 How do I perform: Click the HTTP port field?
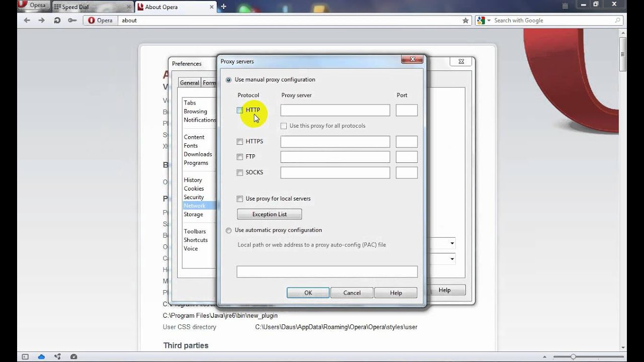(x=407, y=111)
